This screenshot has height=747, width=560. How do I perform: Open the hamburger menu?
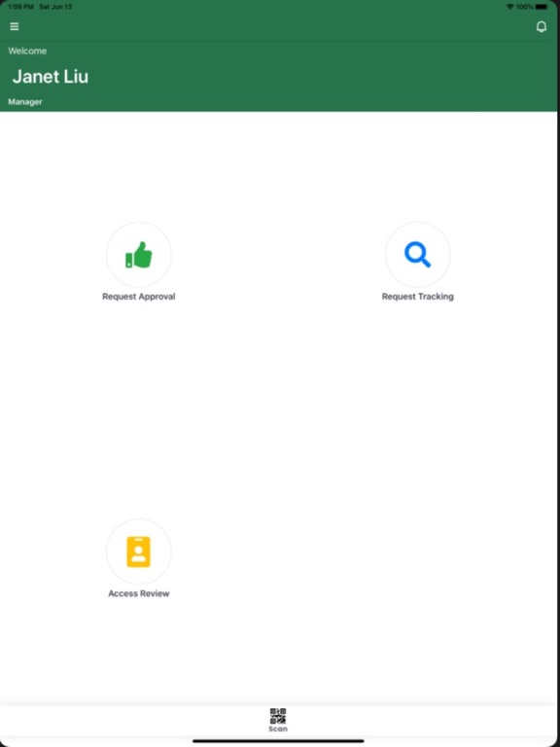(15, 26)
